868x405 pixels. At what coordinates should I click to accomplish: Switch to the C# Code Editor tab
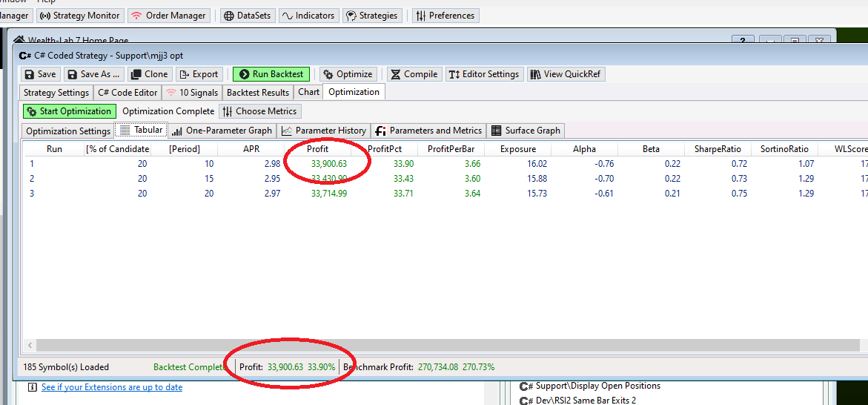tap(127, 93)
